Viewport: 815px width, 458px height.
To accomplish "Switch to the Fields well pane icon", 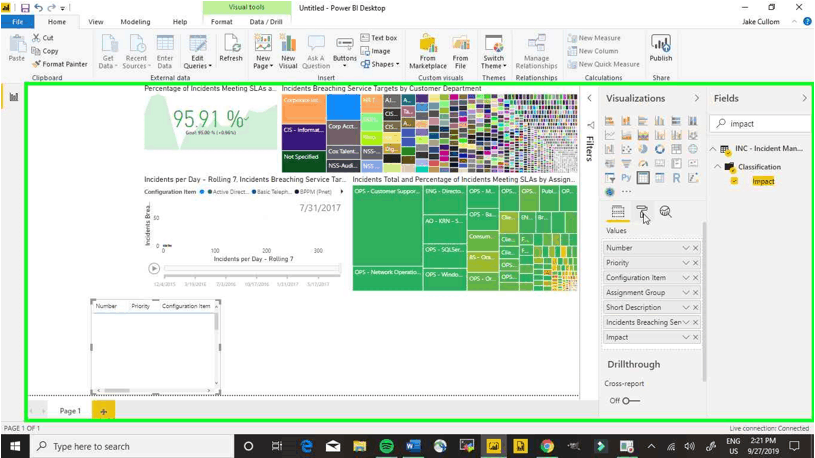I will (618, 212).
